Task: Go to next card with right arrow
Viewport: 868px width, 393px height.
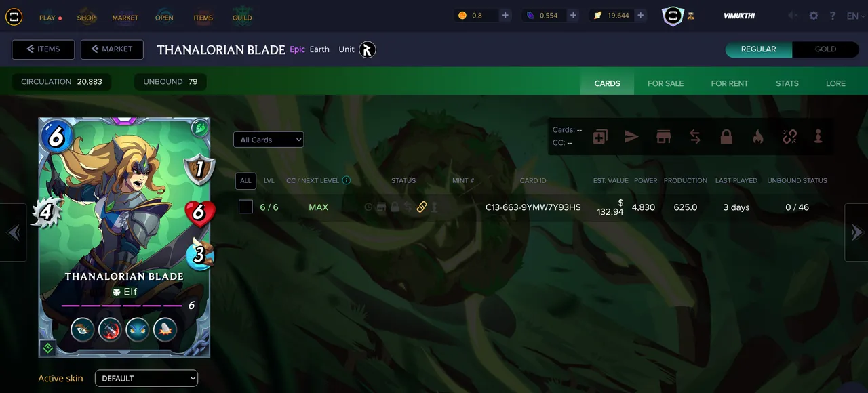Action: pyautogui.click(x=856, y=232)
